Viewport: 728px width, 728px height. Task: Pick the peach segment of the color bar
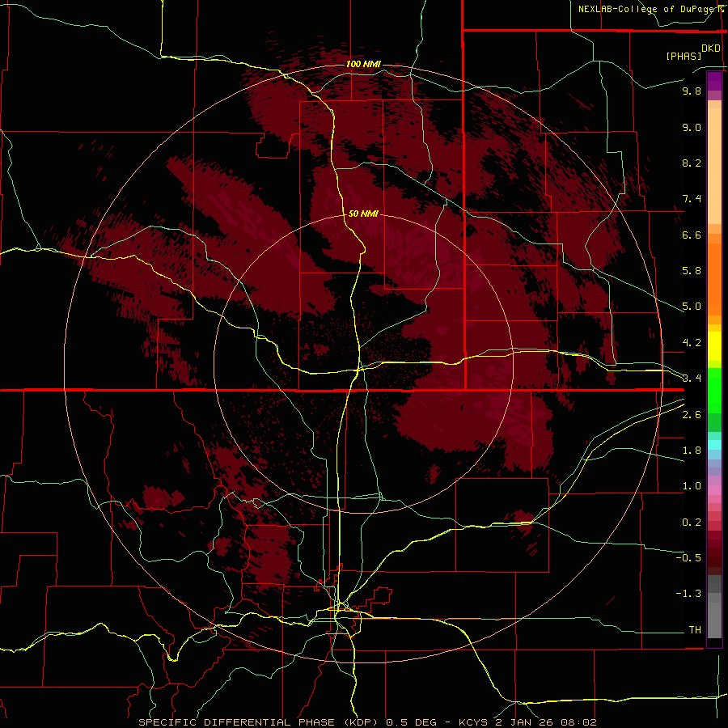point(714,166)
